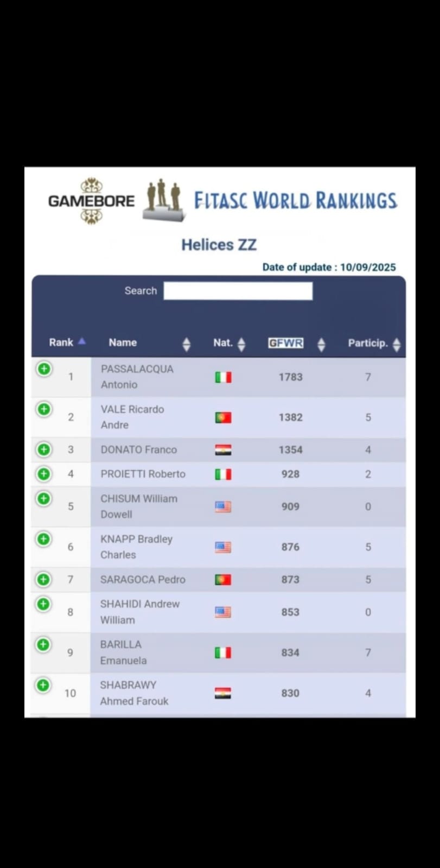The height and width of the screenshot is (868, 440).
Task: Click the Italian flag for PASSALACQUA
Action: click(223, 377)
